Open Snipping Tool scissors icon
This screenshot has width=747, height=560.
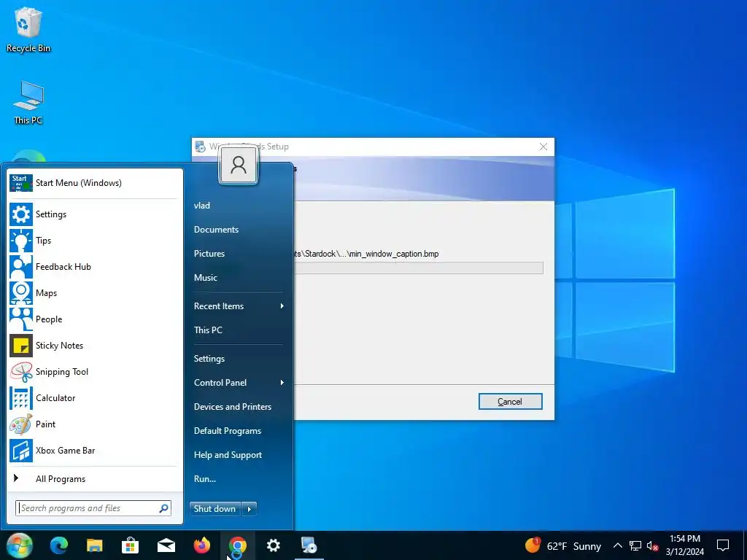click(x=21, y=371)
